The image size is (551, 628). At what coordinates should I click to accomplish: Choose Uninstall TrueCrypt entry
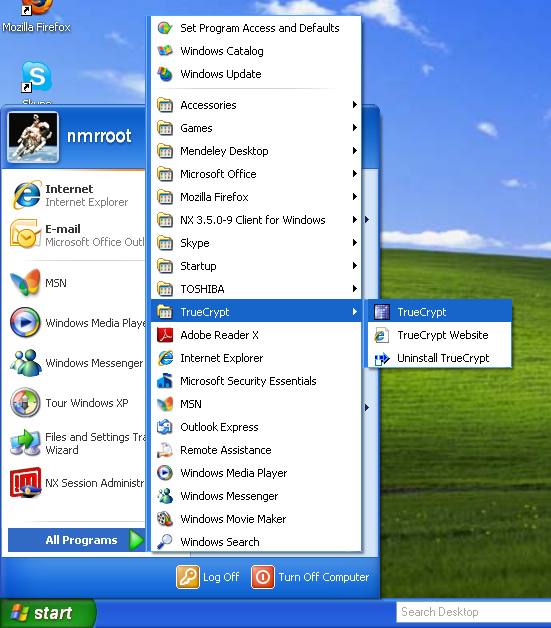[x=440, y=358]
